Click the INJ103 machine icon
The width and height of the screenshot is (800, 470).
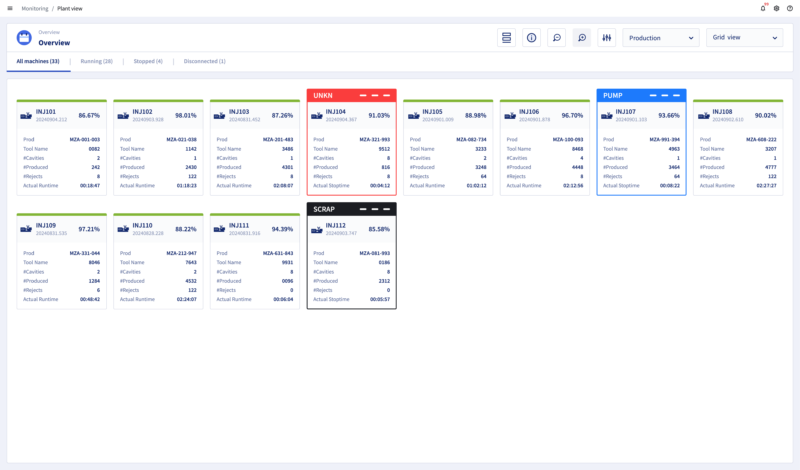pyautogui.click(x=219, y=116)
